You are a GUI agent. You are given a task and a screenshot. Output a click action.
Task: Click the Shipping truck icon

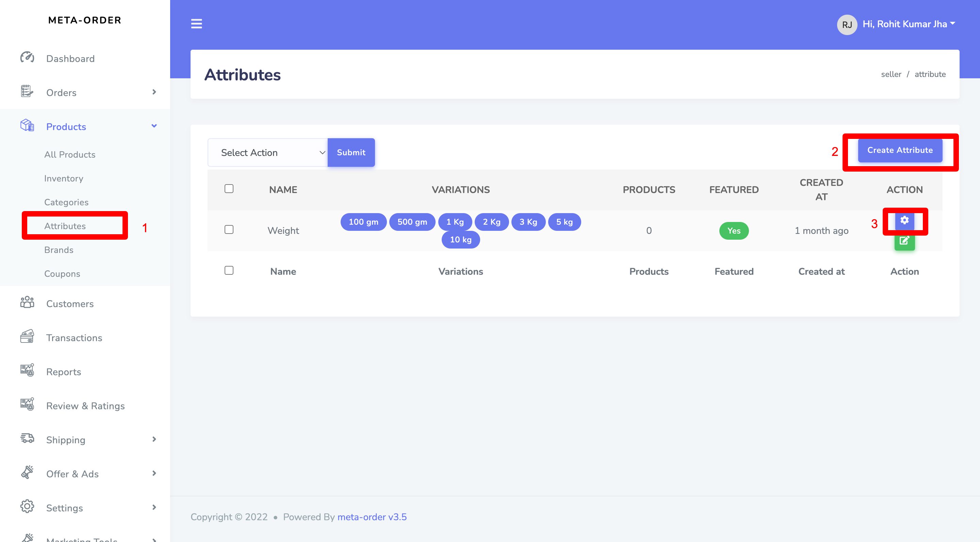pyautogui.click(x=27, y=439)
